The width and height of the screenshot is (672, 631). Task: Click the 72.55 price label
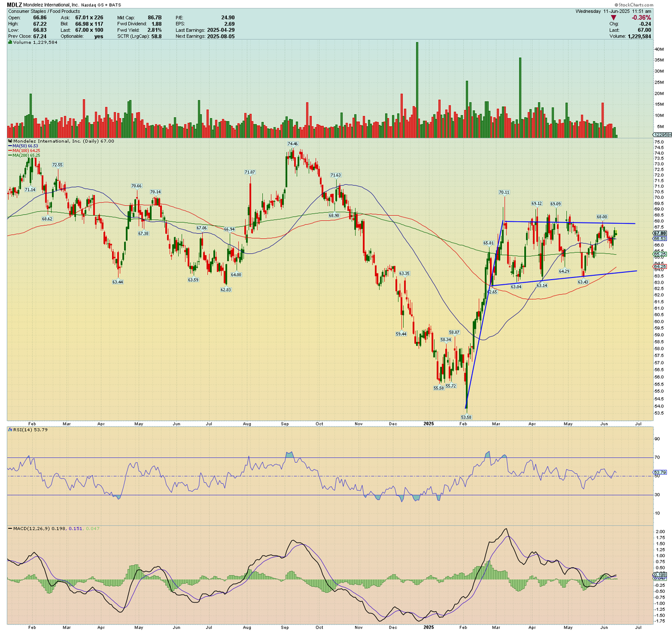pos(57,165)
